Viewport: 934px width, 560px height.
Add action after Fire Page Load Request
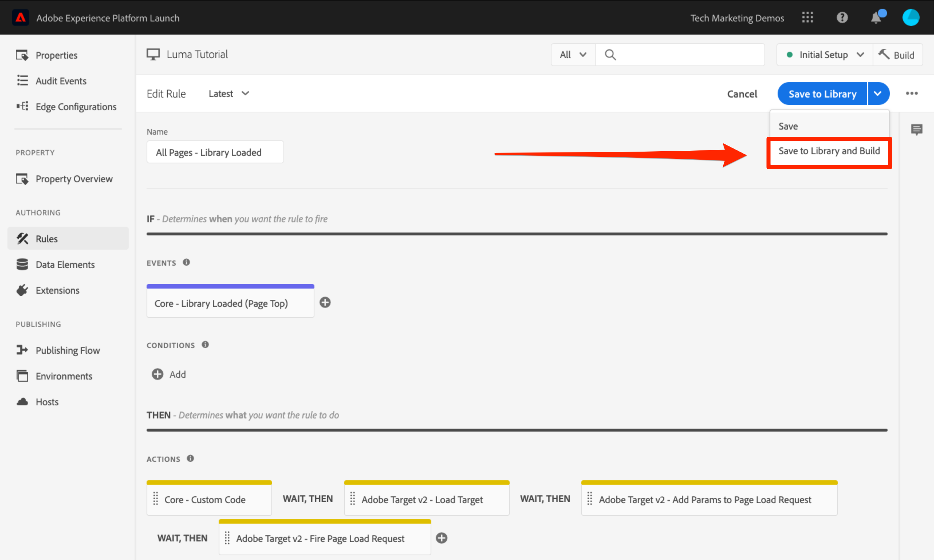pos(441,538)
